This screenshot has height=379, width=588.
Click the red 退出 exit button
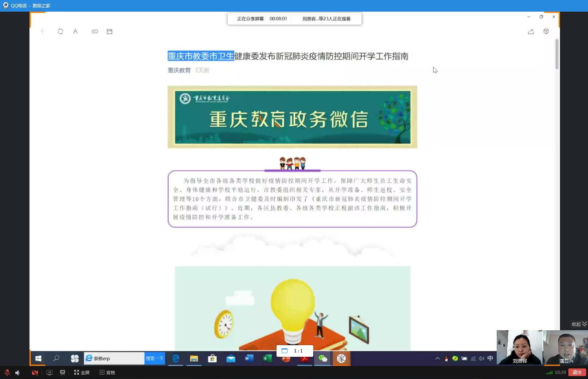(577, 372)
